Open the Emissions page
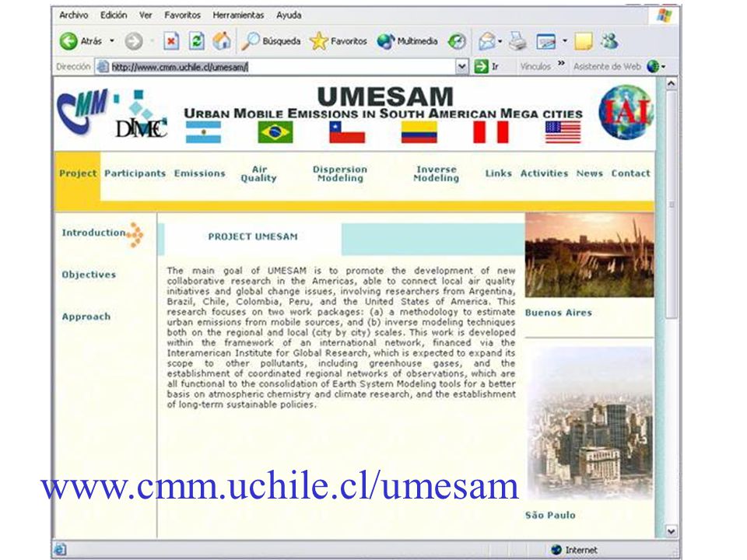This screenshot has height=560, width=747. tap(200, 173)
